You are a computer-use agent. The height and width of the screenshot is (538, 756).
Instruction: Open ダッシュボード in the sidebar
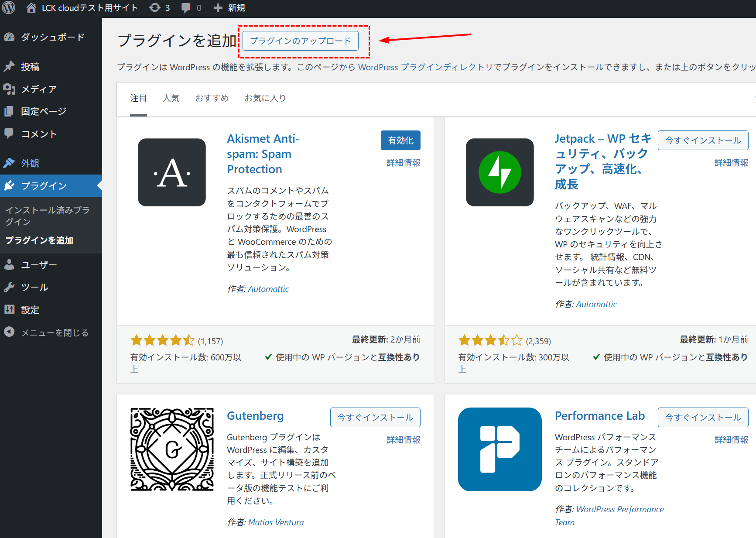[52, 37]
